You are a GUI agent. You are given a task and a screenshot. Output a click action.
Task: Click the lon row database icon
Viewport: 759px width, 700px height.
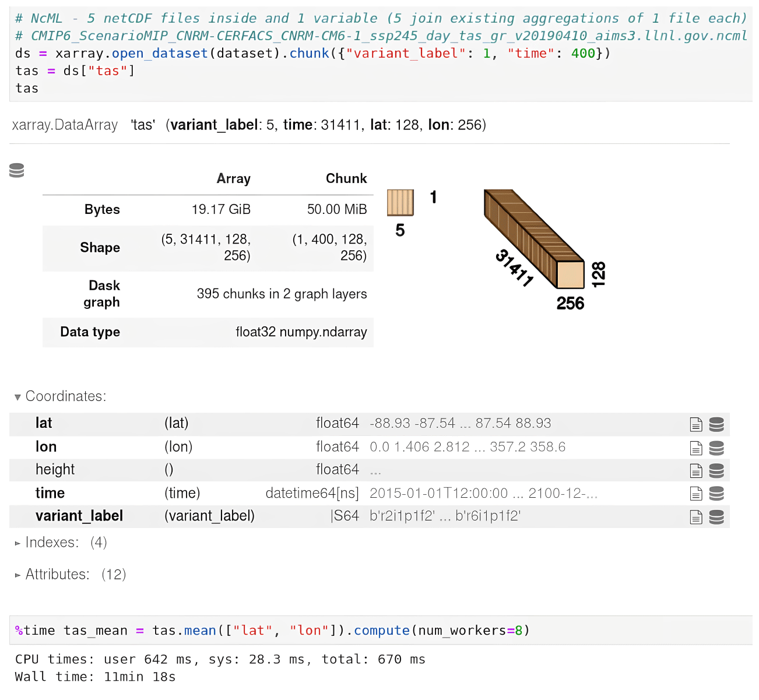pyautogui.click(x=716, y=448)
